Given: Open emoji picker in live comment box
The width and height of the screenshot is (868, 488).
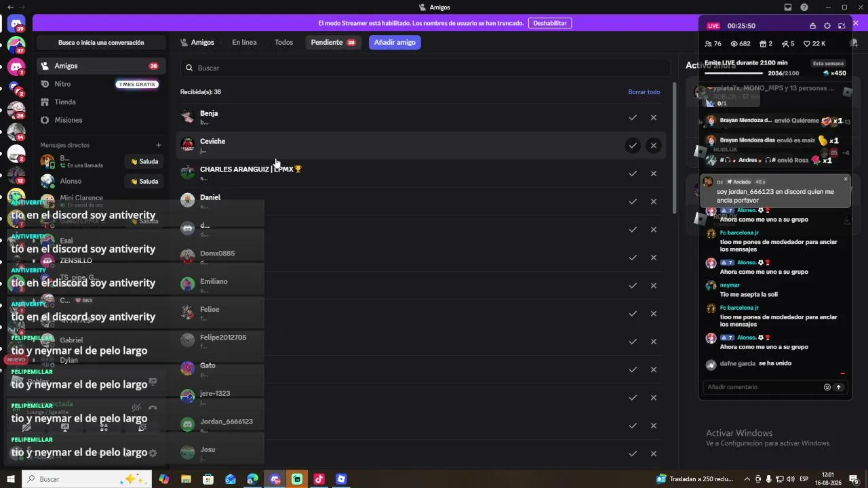Looking at the screenshot, I should (x=827, y=387).
